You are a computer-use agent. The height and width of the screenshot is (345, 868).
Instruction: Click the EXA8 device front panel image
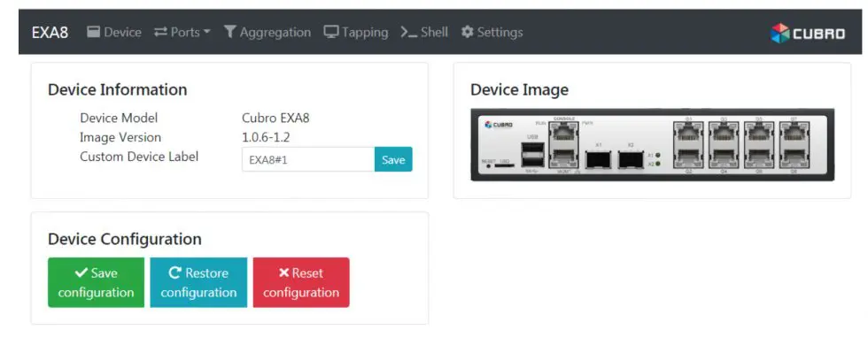point(652,145)
